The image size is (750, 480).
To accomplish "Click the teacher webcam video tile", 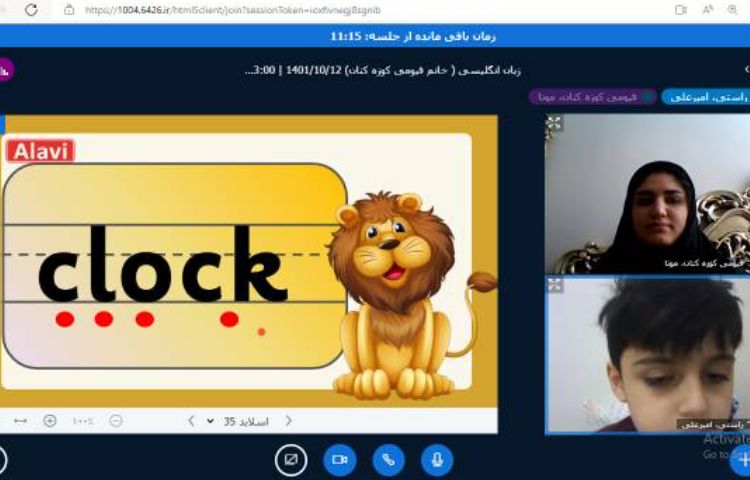I will [648, 194].
